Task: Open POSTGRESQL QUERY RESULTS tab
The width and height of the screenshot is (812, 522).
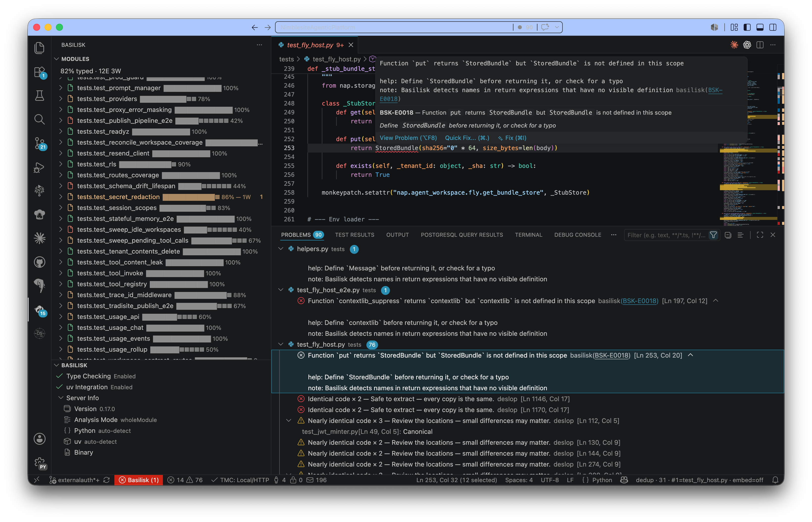Action: click(x=462, y=235)
